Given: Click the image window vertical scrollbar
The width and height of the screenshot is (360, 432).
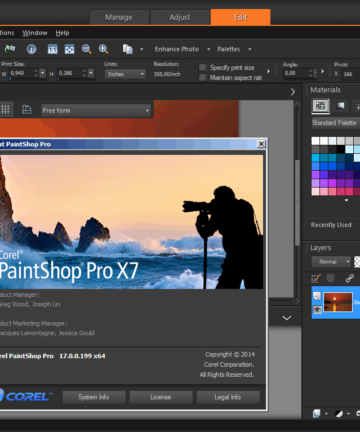Looking at the screenshot, I should pyautogui.click(x=297, y=202).
